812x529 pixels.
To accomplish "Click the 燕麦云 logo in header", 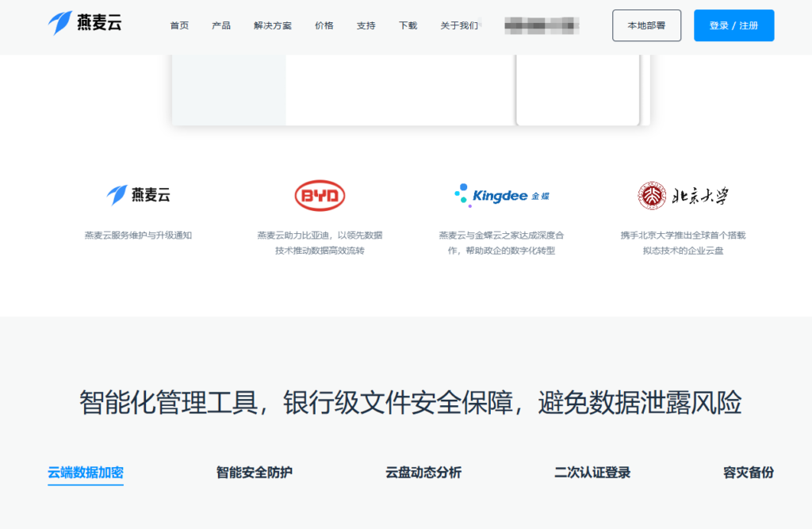I will pyautogui.click(x=84, y=24).
